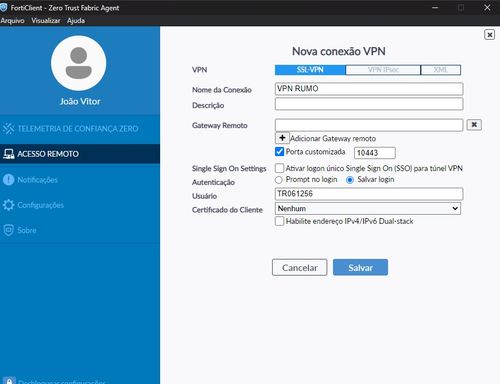Viewport: 500px width, 384px height.
Task: Click the Adicionar Gateway remoto label
Action: coord(333,138)
